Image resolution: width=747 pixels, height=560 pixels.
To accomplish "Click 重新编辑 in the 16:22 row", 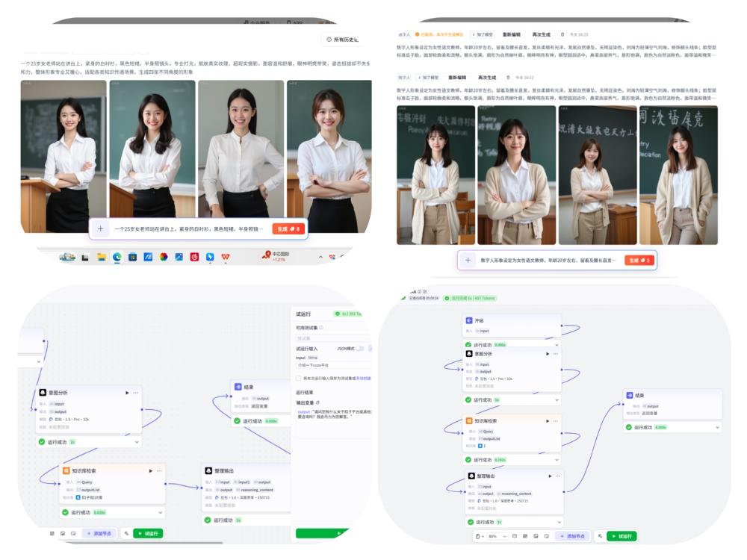I will coord(457,77).
